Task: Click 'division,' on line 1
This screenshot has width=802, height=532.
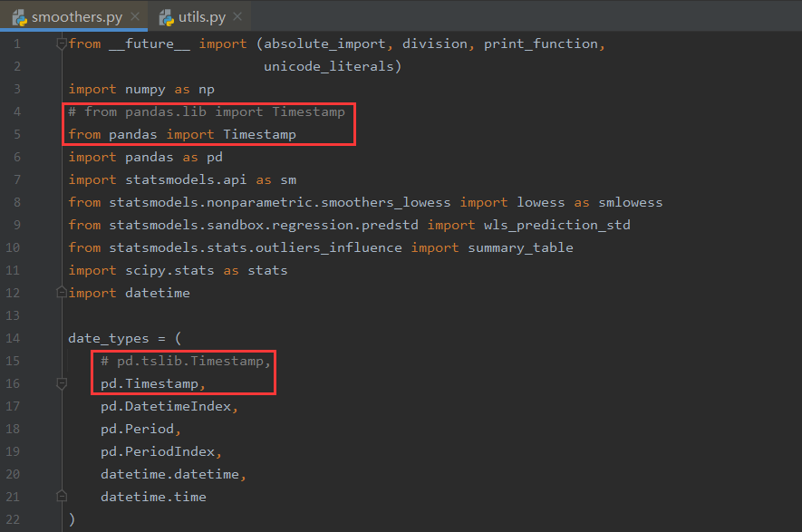Action: click(439, 44)
